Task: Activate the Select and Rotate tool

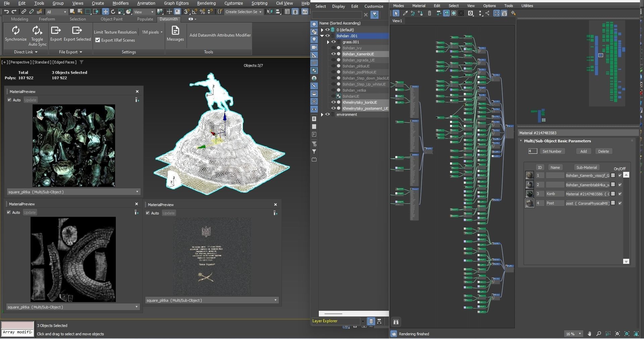Action: tap(113, 12)
